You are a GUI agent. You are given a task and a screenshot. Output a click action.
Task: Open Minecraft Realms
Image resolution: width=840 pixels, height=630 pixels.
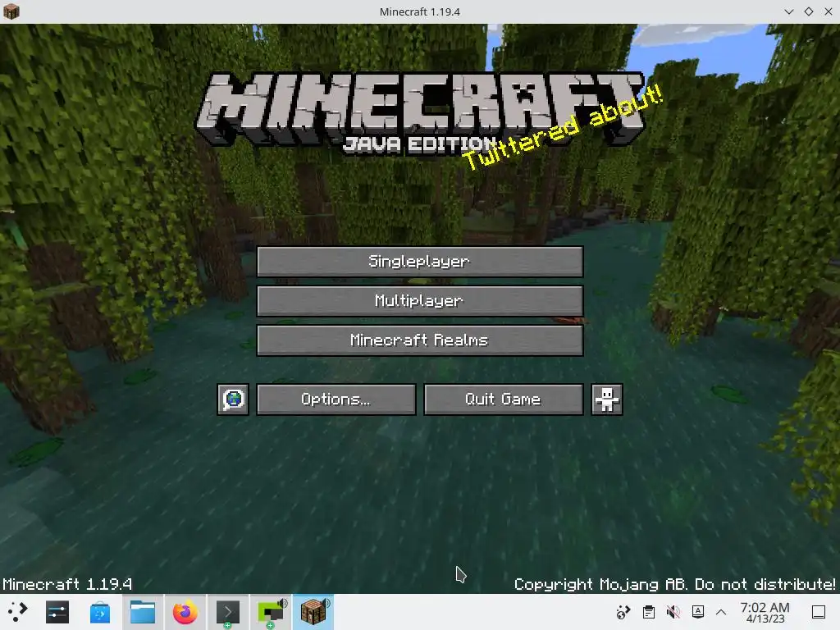pyautogui.click(x=420, y=340)
